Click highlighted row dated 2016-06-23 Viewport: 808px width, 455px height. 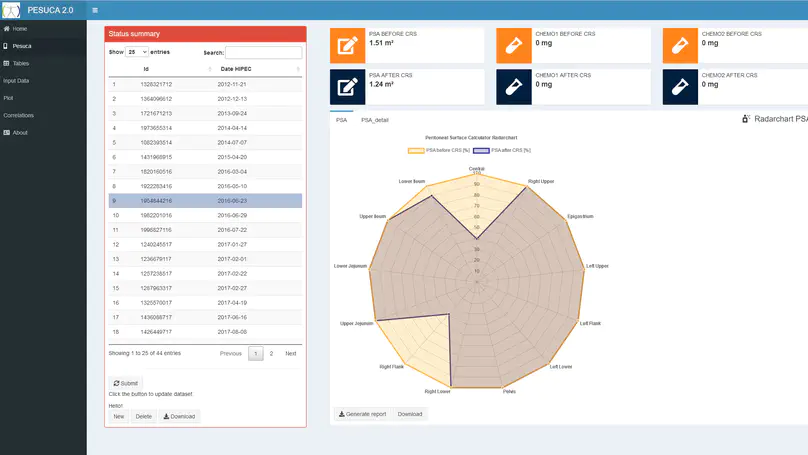tap(205, 201)
